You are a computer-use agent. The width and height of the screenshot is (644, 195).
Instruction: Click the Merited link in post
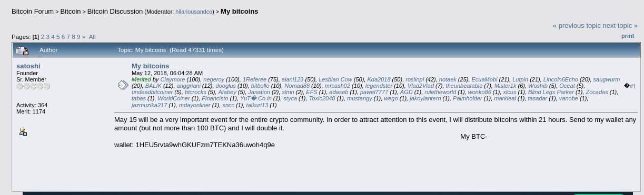pos(141,79)
